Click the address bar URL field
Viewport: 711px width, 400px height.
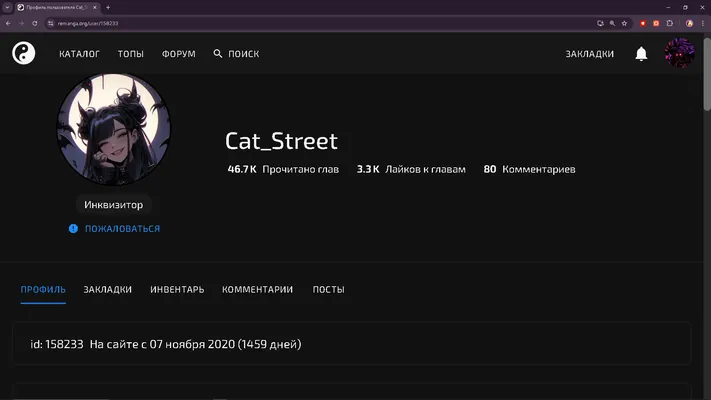click(317, 23)
